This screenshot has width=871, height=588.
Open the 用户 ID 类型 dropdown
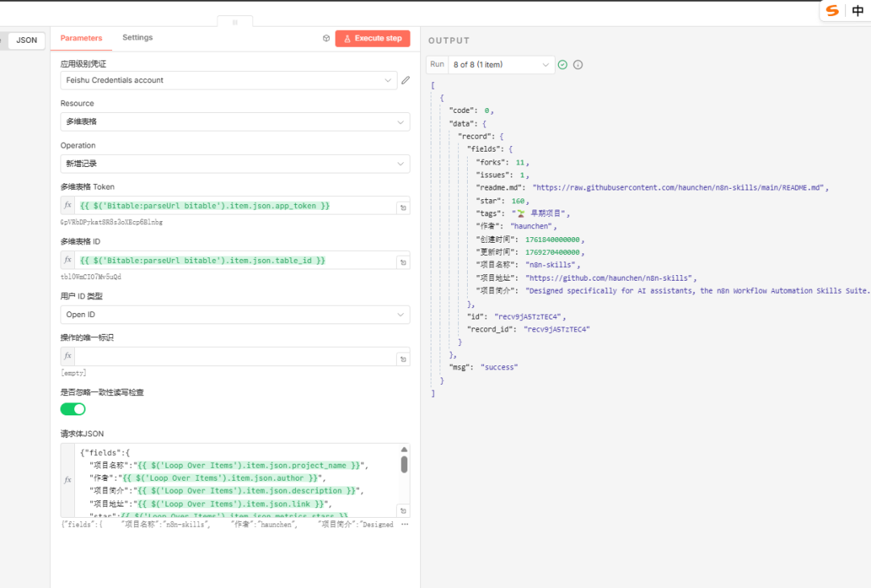235,315
